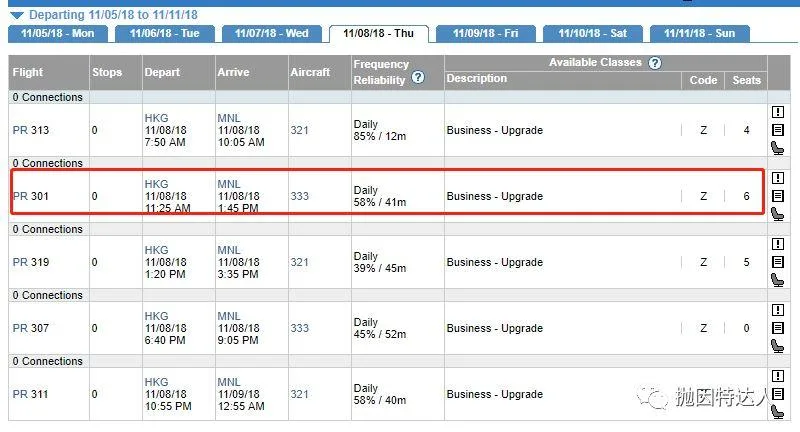Image resolution: width=800 pixels, height=432 pixels.
Task: Go to the 11/07/18 - Wed tab
Action: [x=272, y=33]
